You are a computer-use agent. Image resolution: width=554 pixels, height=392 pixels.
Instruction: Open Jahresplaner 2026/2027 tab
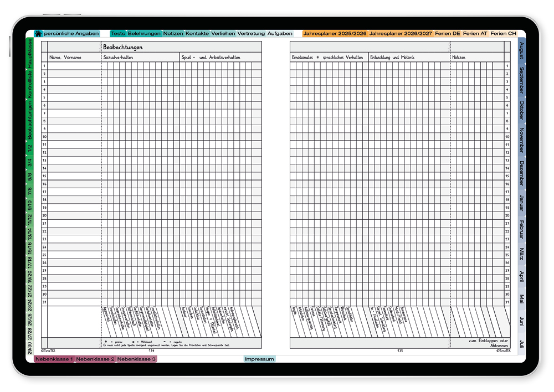point(401,34)
